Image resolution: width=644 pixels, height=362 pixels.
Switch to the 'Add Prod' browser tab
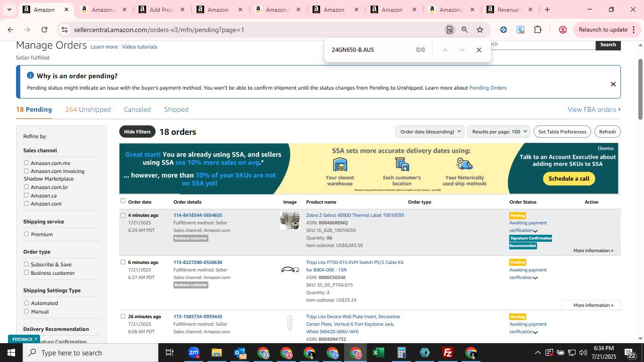tap(162, 9)
